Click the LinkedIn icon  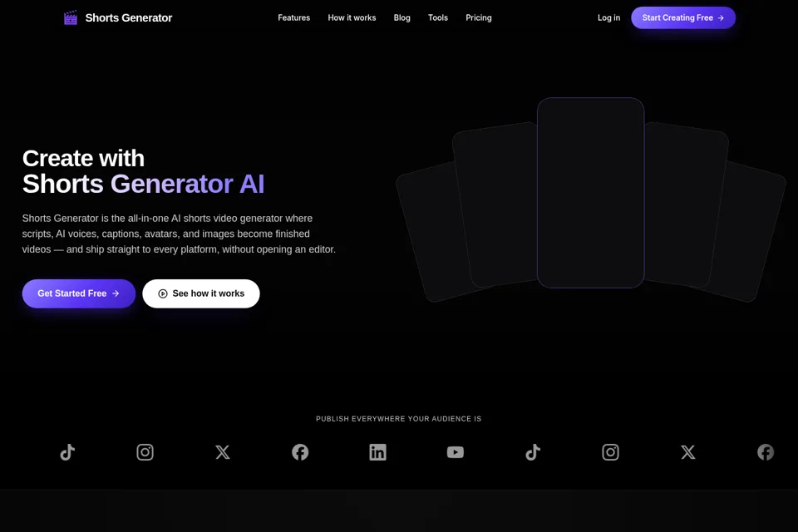pyautogui.click(x=377, y=452)
